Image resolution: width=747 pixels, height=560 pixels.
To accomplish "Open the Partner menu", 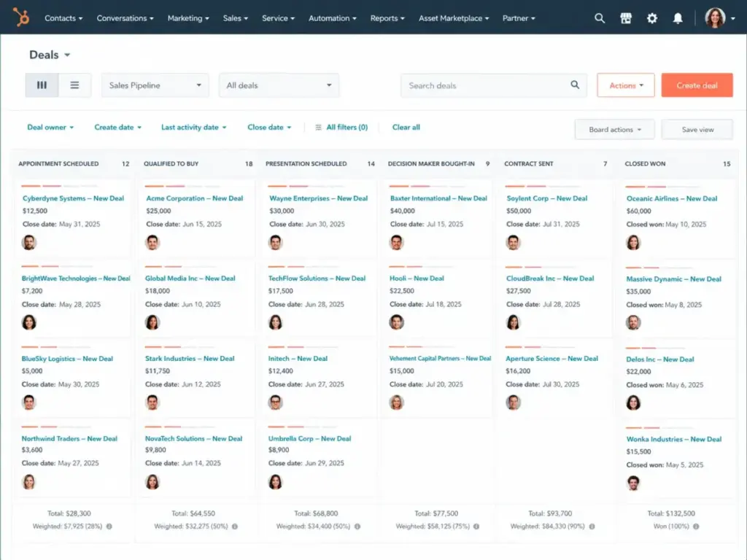I will pos(519,18).
